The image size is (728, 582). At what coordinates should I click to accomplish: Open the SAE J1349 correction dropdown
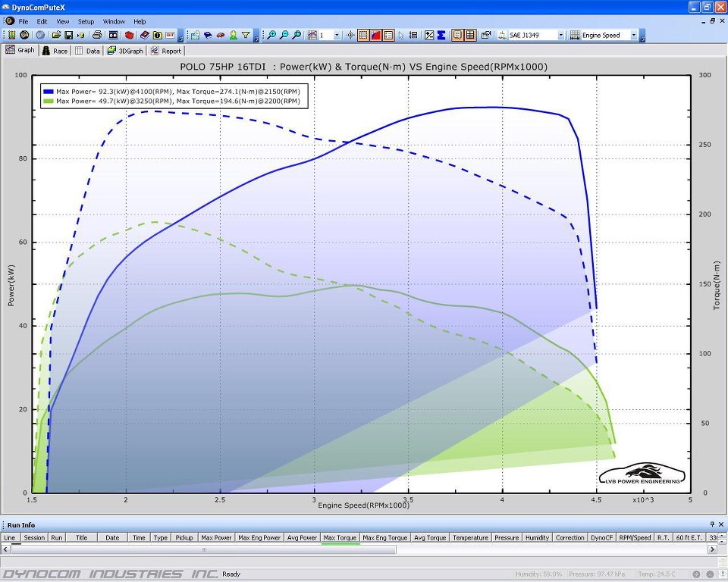click(560, 36)
